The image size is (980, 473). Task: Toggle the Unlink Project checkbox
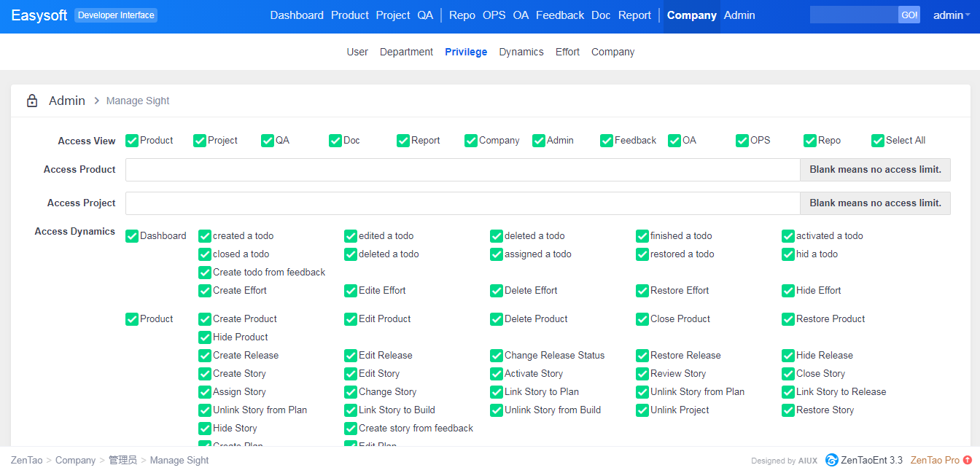point(642,410)
